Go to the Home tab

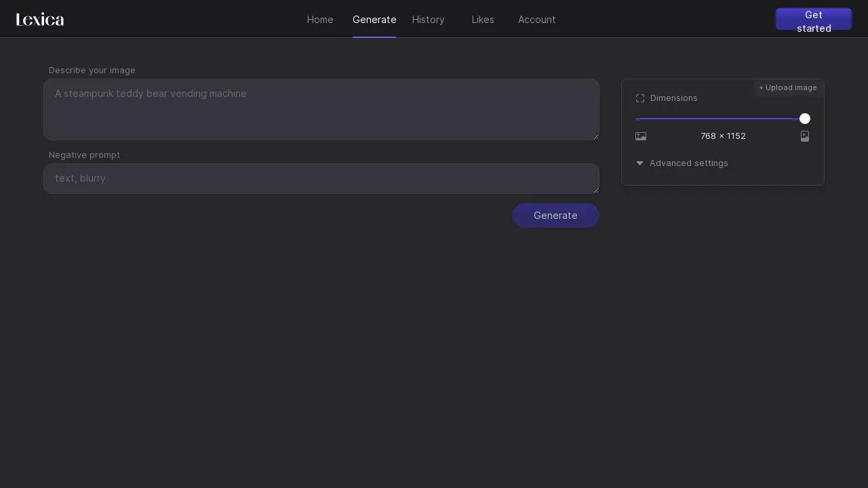tap(320, 20)
